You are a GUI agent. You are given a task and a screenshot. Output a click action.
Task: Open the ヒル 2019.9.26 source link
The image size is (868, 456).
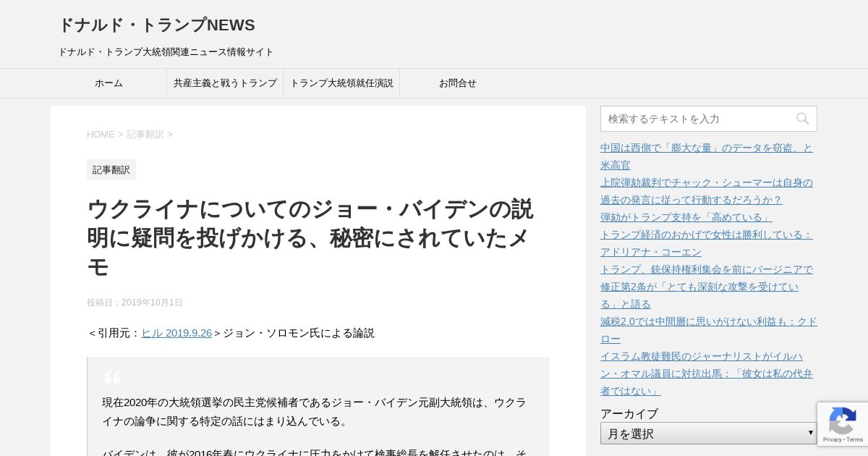pyautogui.click(x=176, y=333)
